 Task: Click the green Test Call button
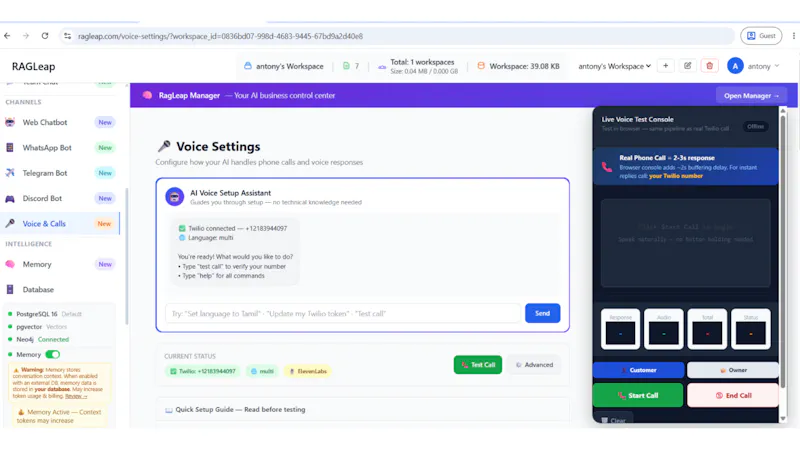click(478, 365)
